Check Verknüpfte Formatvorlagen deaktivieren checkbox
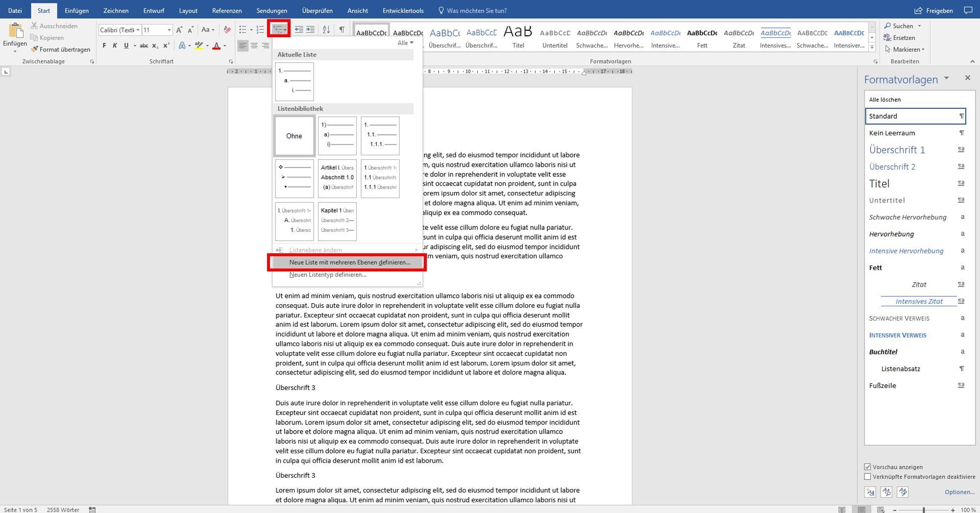 867,477
